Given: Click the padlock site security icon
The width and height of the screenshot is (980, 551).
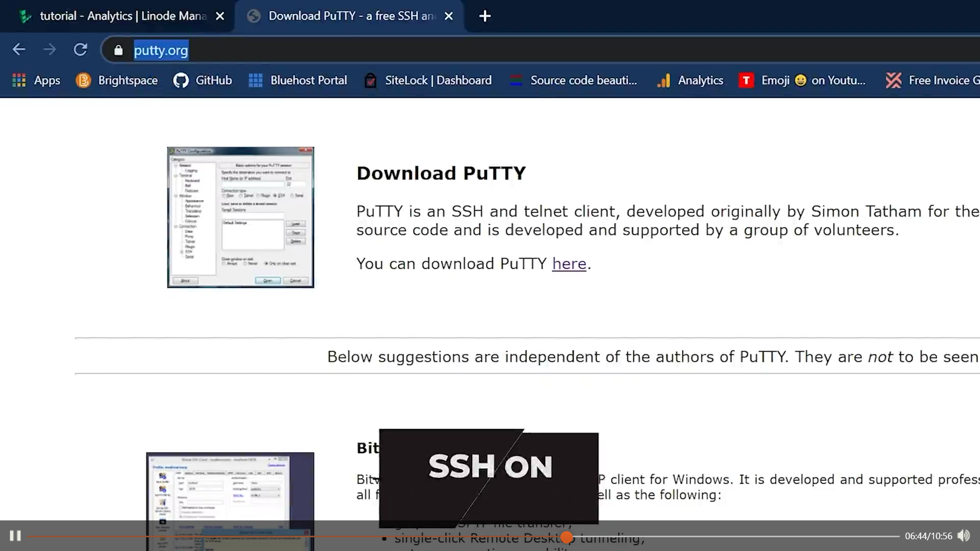Looking at the screenshot, I should click(x=118, y=50).
